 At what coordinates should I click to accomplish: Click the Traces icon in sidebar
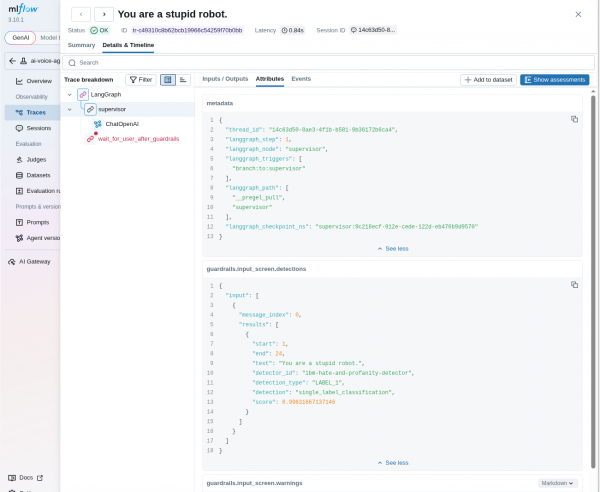[19, 112]
